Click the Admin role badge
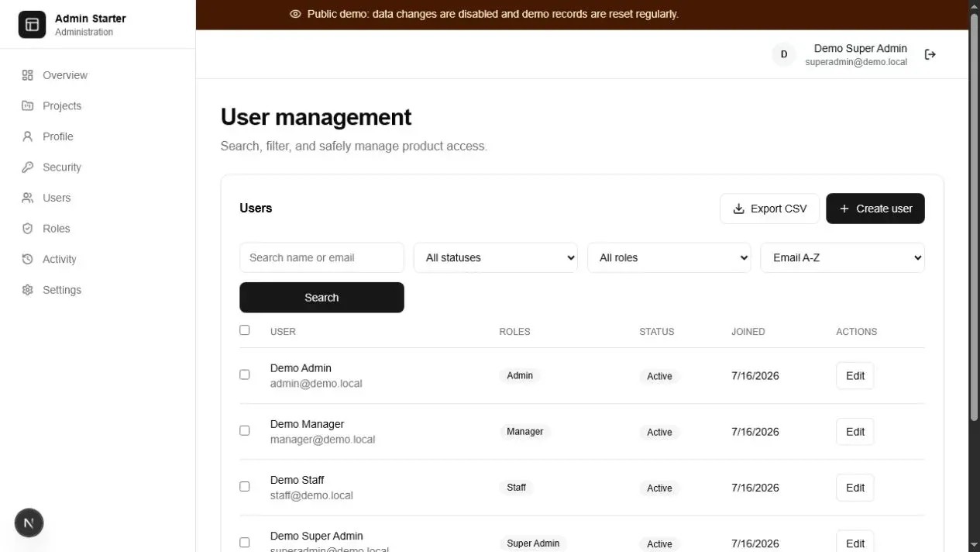Image resolution: width=980 pixels, height=552 pixels. click(x=520, y=375)
